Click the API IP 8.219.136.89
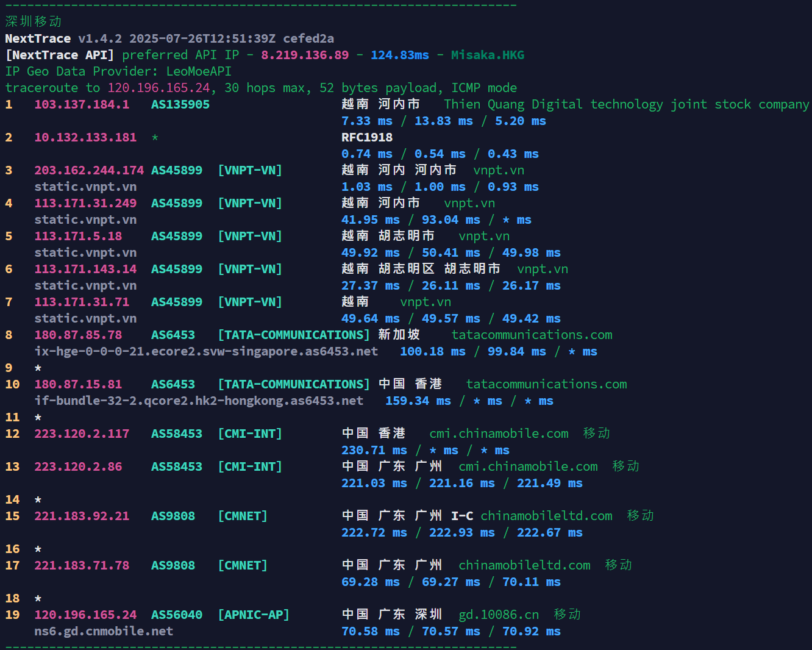This screenshot has height=650, width=812. 305,55
